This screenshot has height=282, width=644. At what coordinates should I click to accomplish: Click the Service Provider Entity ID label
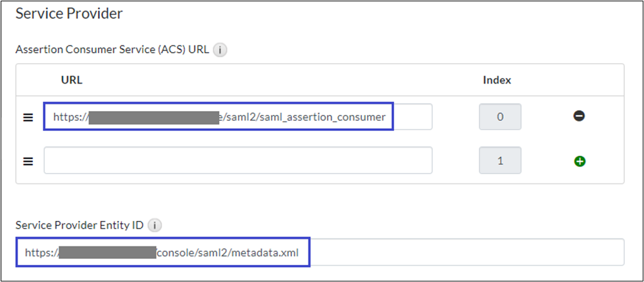[79, 225]
